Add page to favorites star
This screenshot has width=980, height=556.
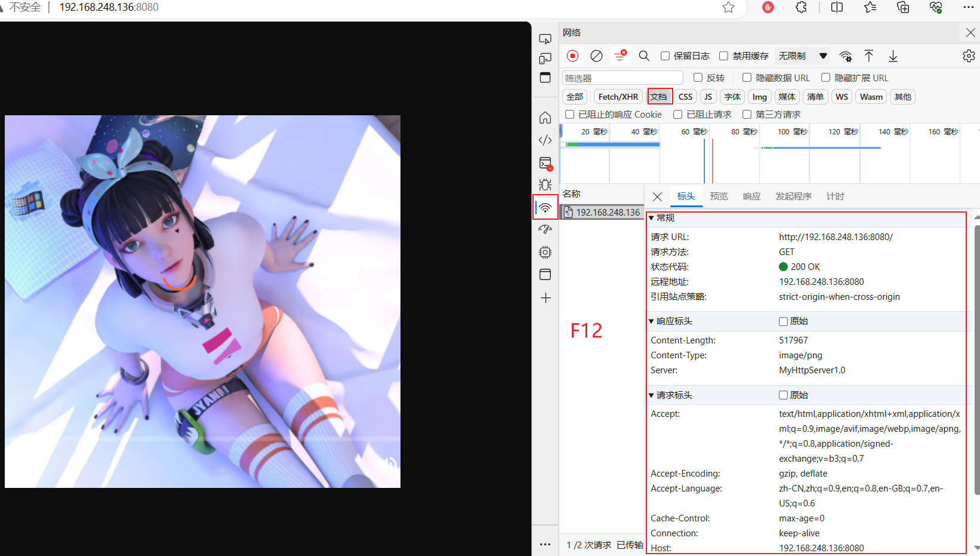pos(728,7)
